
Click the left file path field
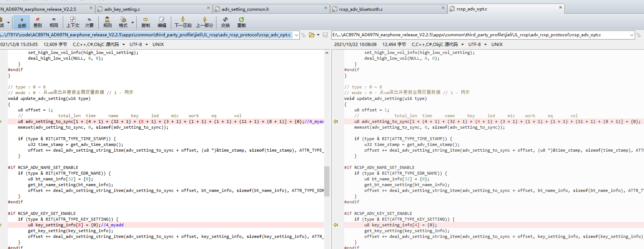point(146,35)
